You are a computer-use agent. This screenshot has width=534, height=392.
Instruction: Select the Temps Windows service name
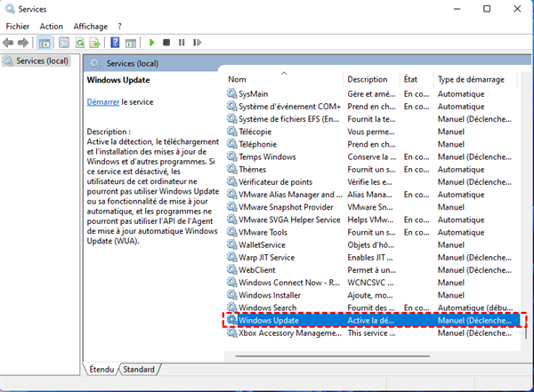[267, 156]
